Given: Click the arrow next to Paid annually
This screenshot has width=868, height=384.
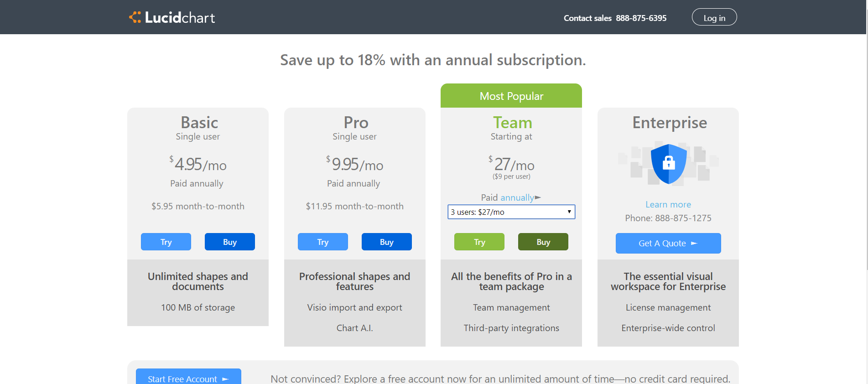Looking at the screenshot, I should point(538,197).
